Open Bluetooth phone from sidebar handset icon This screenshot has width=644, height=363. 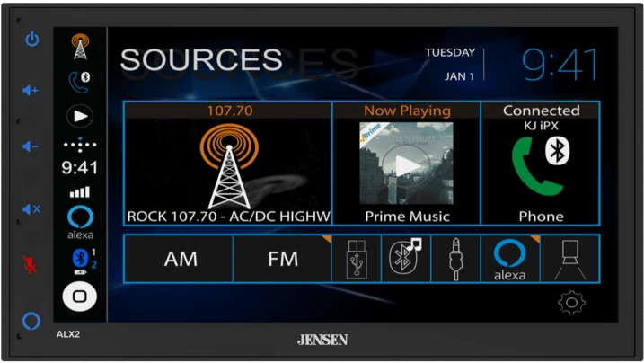click(x=80, y=82)
